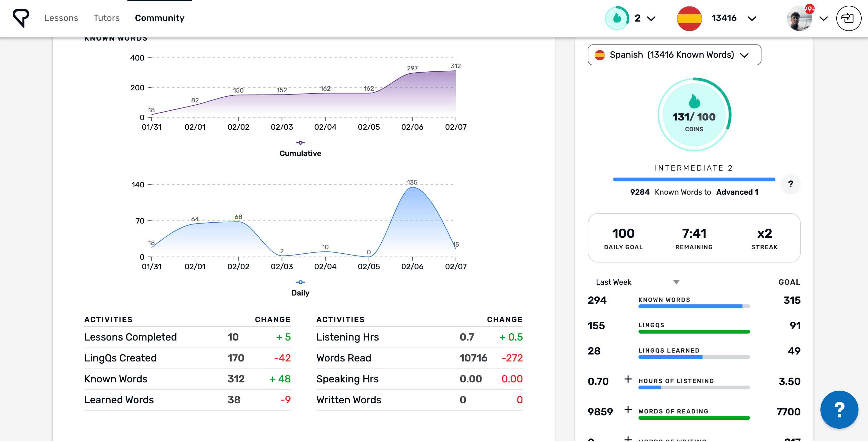
Task: Open the user profile avatar
Action: coord(799,18)
